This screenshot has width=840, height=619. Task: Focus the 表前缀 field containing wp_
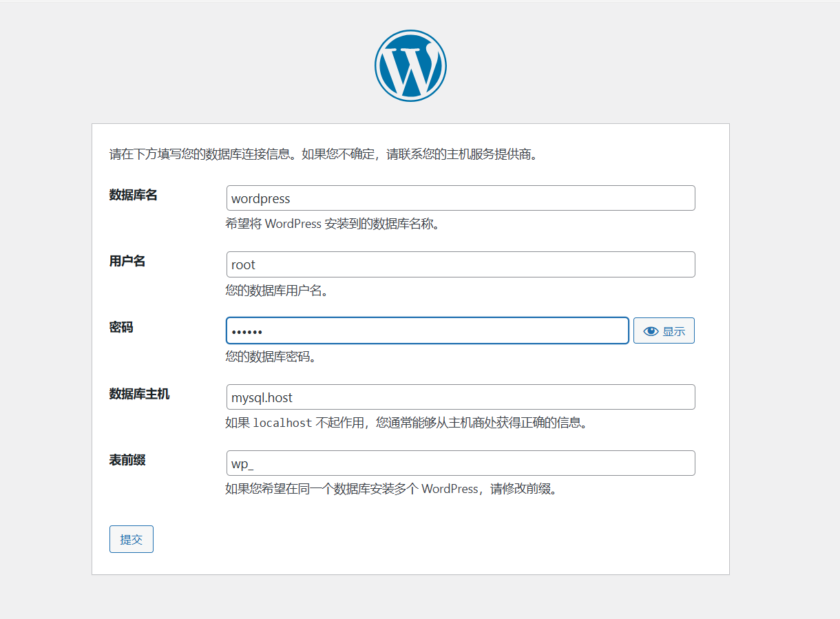461,463
